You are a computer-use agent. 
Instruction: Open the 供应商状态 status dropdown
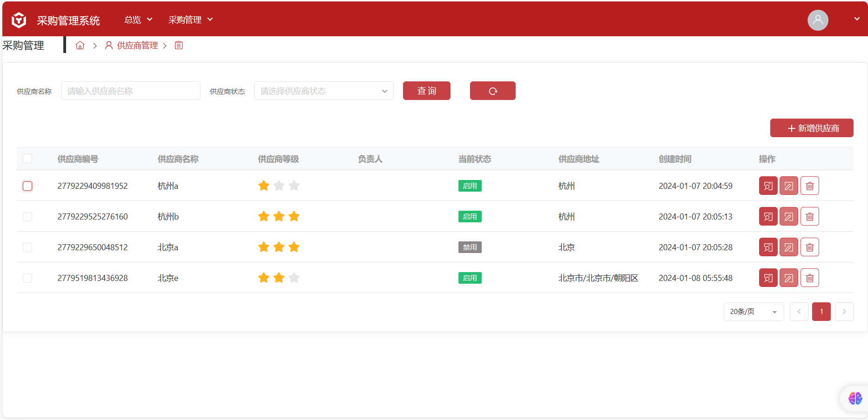pyautogui.click(x=324, y=91)
